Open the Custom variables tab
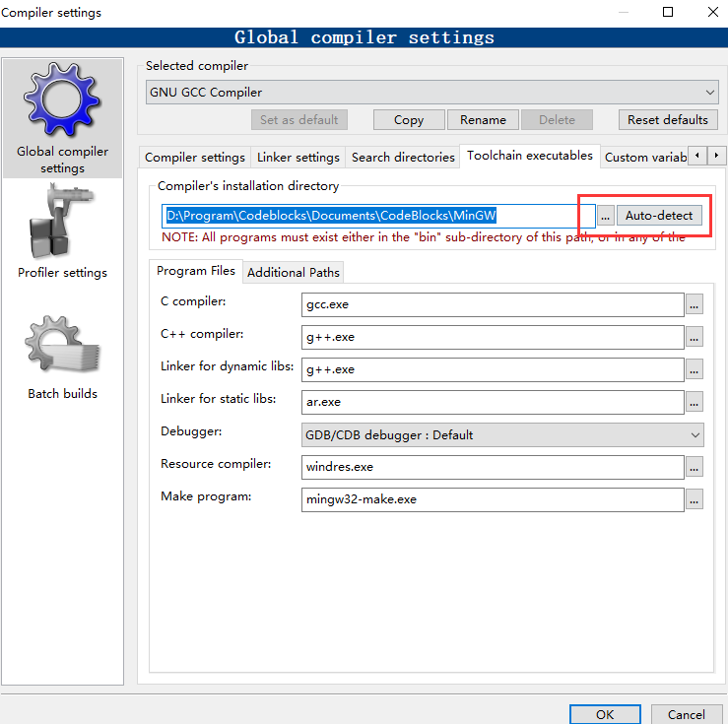Viewport: 728px width, 724px height. (645, 158)
